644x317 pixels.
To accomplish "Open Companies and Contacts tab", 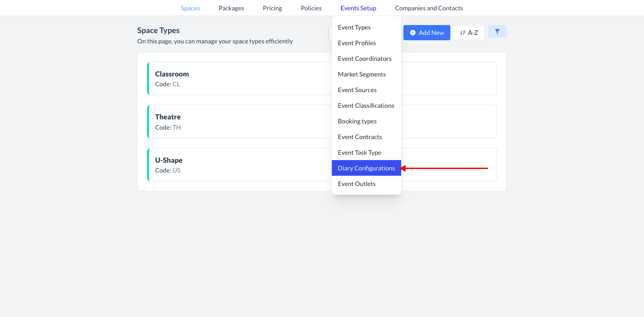I will (428, 8).
